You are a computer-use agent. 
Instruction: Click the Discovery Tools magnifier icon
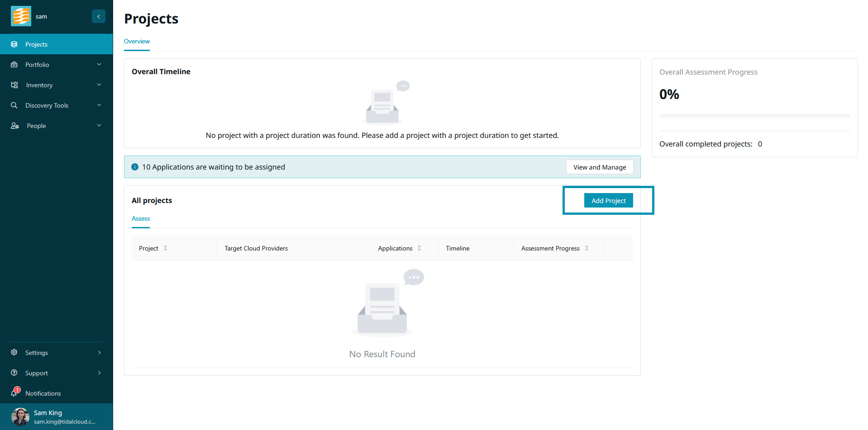[14, 105]
